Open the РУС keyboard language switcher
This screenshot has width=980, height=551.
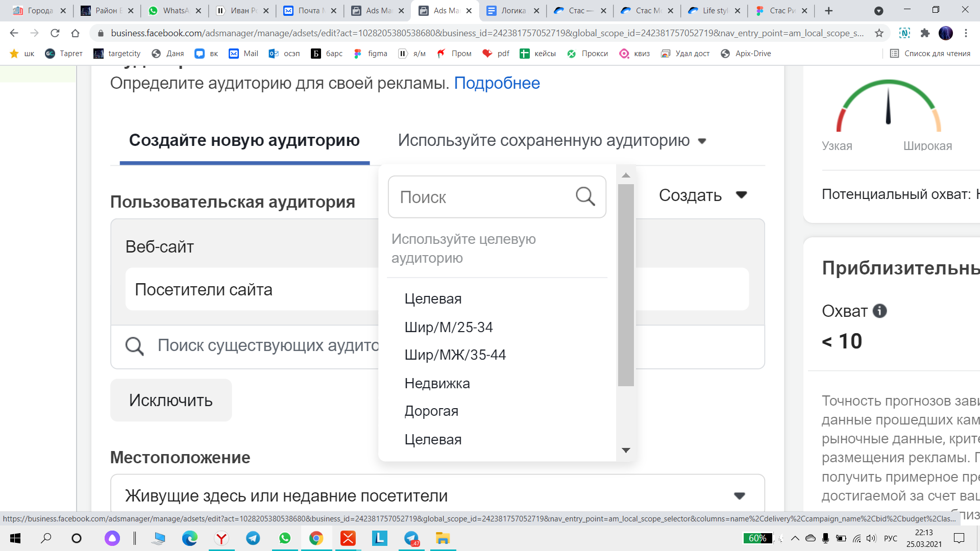point(891,538)
